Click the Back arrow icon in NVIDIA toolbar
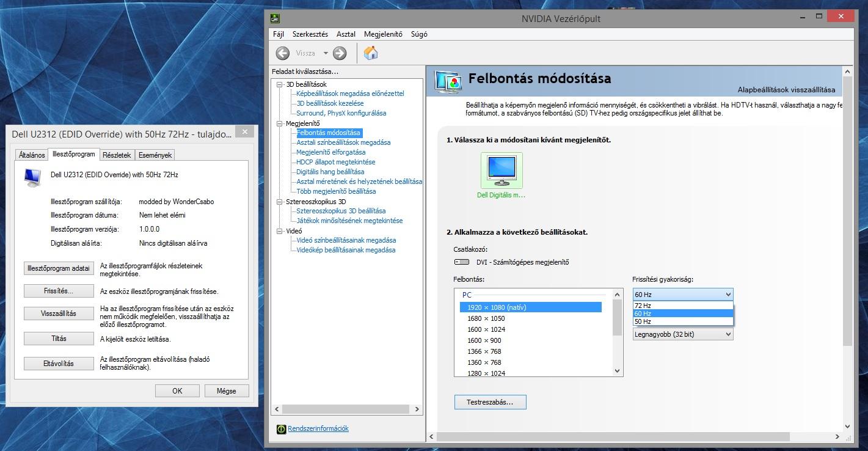 point(283,53)
